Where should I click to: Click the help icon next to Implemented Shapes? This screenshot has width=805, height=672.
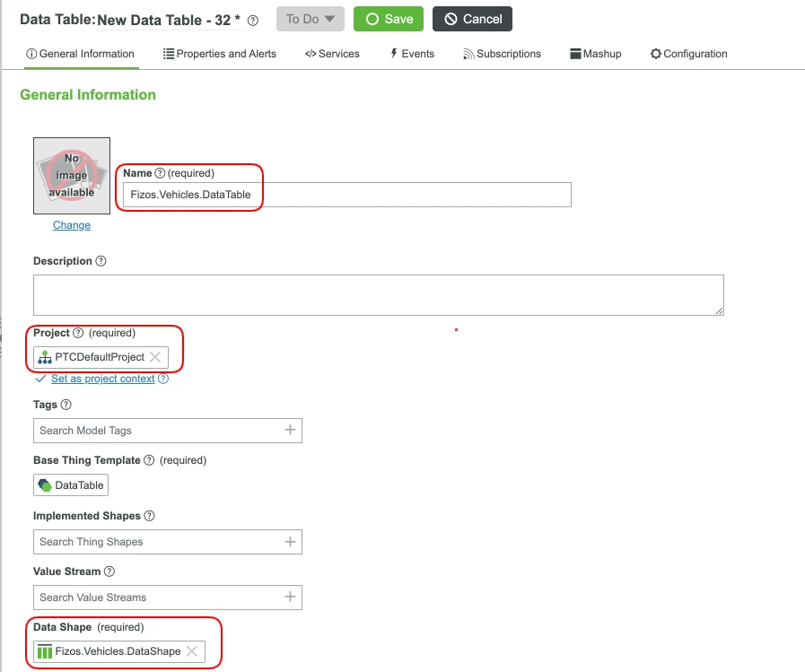[149, 515]
